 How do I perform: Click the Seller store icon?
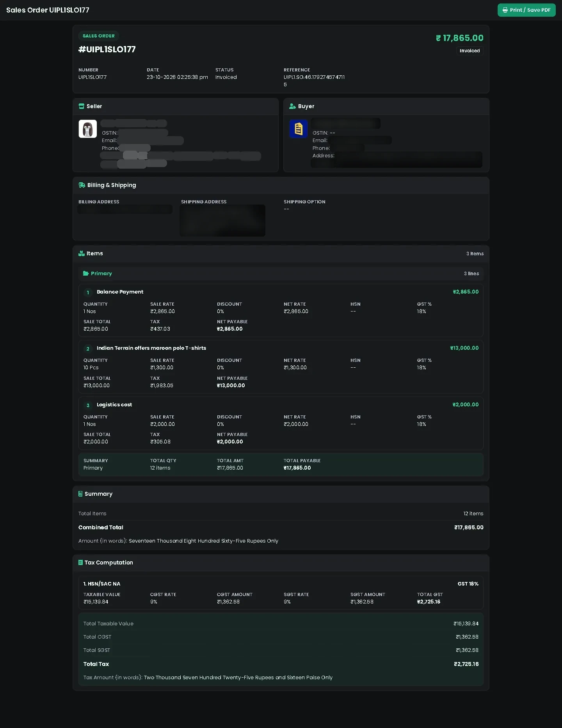82,106
